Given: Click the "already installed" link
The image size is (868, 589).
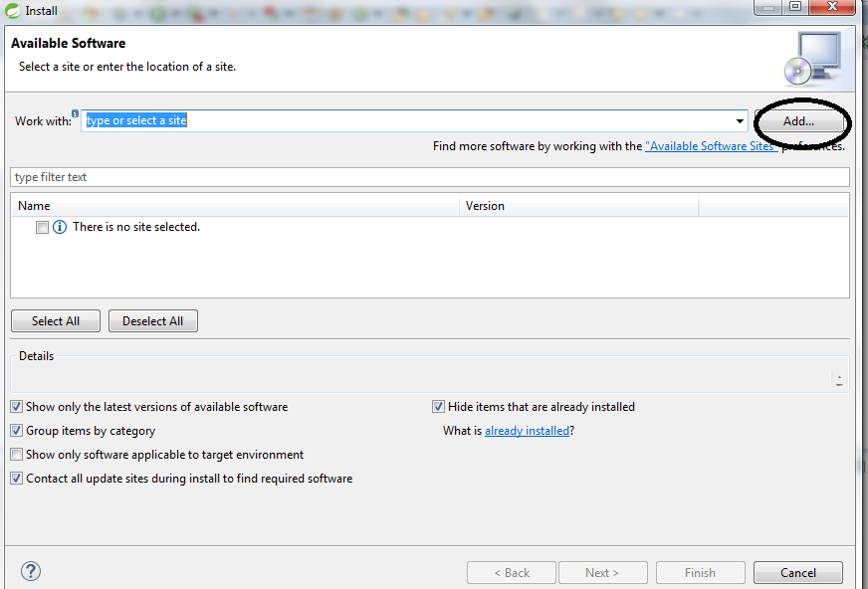Looking at the screenshot, I should coord(527,430).
